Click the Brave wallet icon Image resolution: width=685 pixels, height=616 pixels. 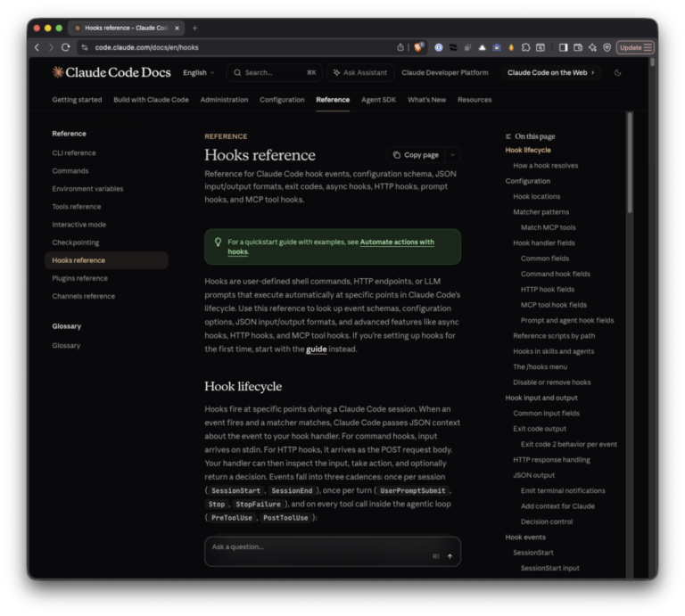(578, 47)
